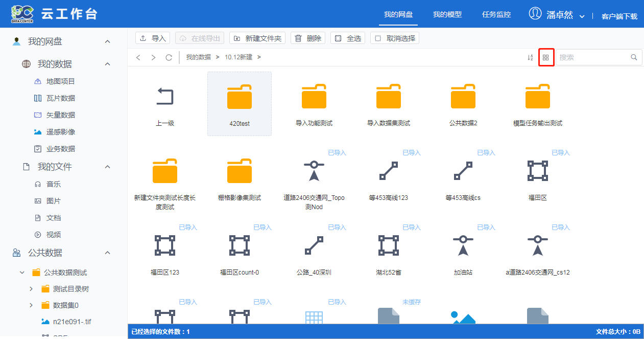The width and height of the screenshot is (644, 339).
Task: Select the 福田区123 polygon file
Action: (165, 245)
